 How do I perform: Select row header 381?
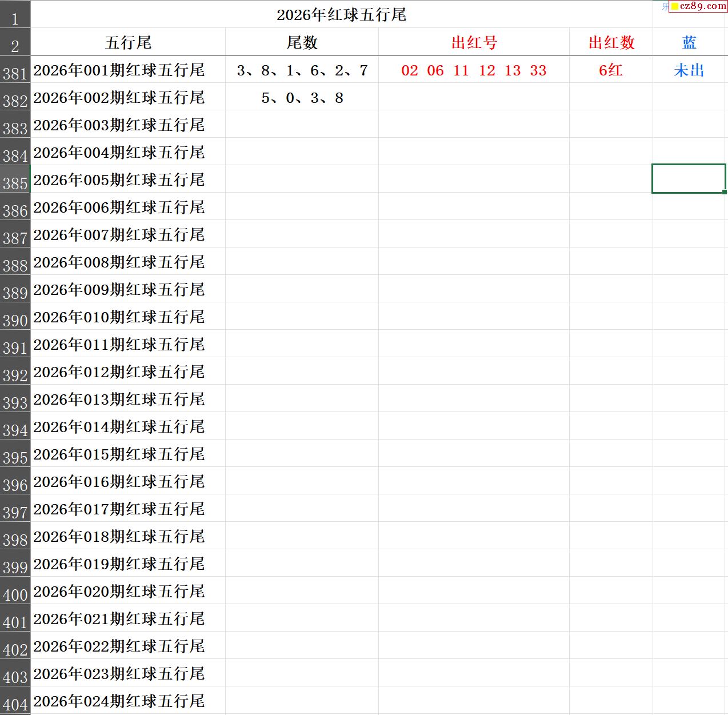[x=15, y=71]
